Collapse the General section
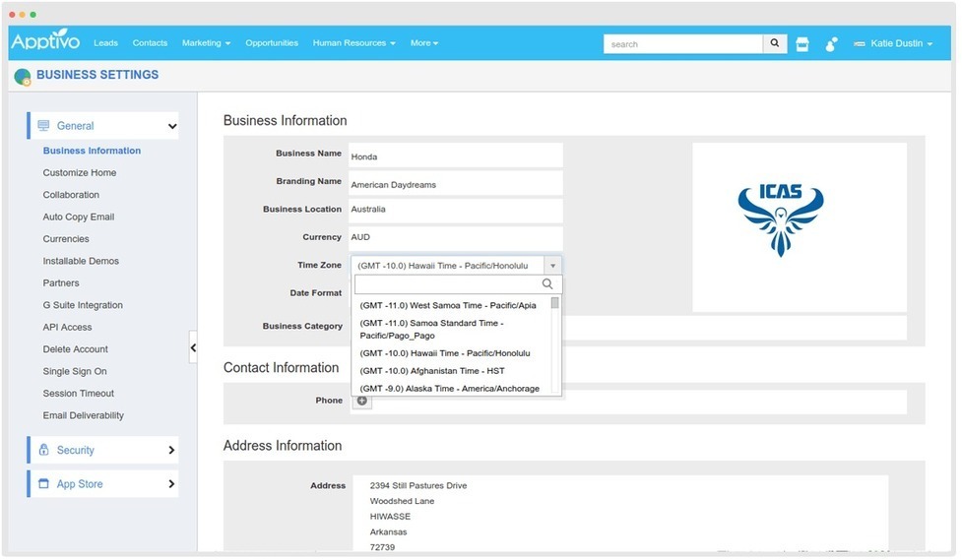 point(172,126)
